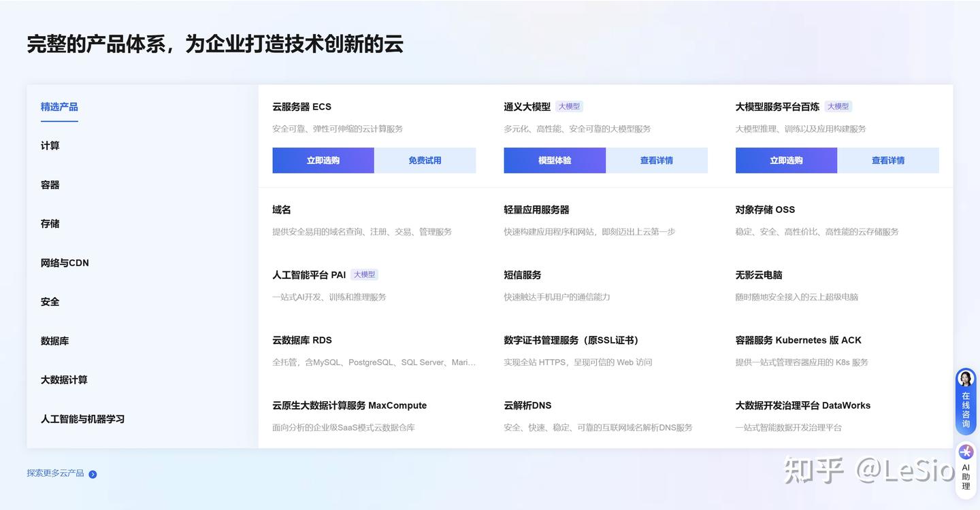Click 免费试用 for 云服务器 ECS
The image size is (980, 510).
(x=425, y=160)
